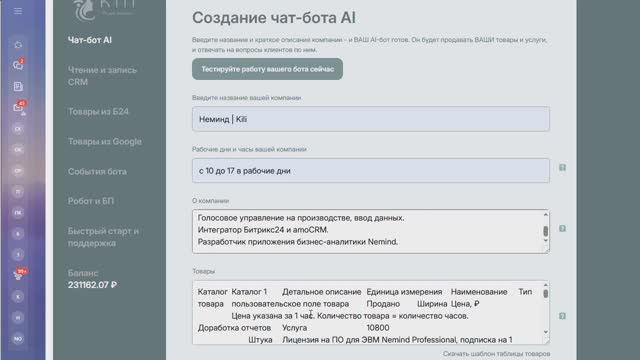
Task: Click help icon beside Товары field
Action: [x=562, y=316]
